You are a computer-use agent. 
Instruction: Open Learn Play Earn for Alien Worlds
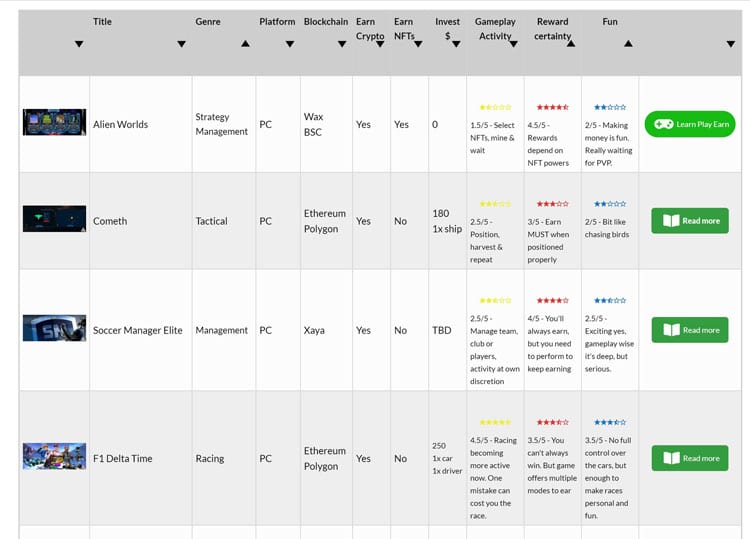click(690, 125)
